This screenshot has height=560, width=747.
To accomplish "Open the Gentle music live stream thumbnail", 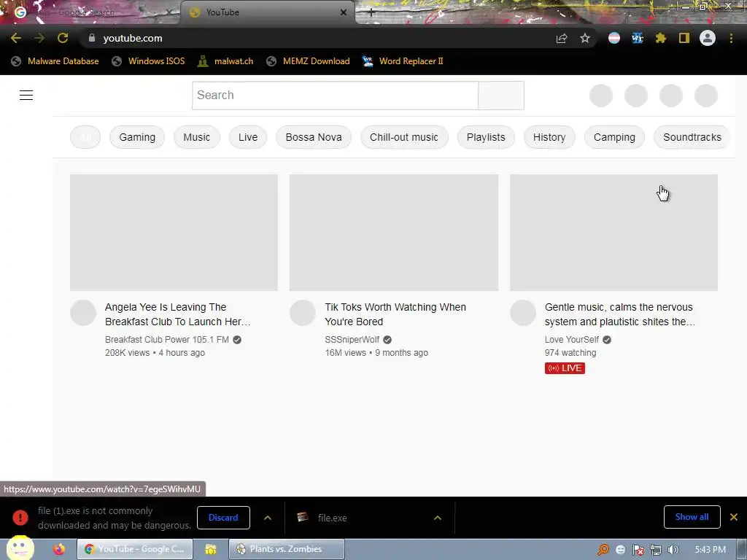I will [614, 233].
